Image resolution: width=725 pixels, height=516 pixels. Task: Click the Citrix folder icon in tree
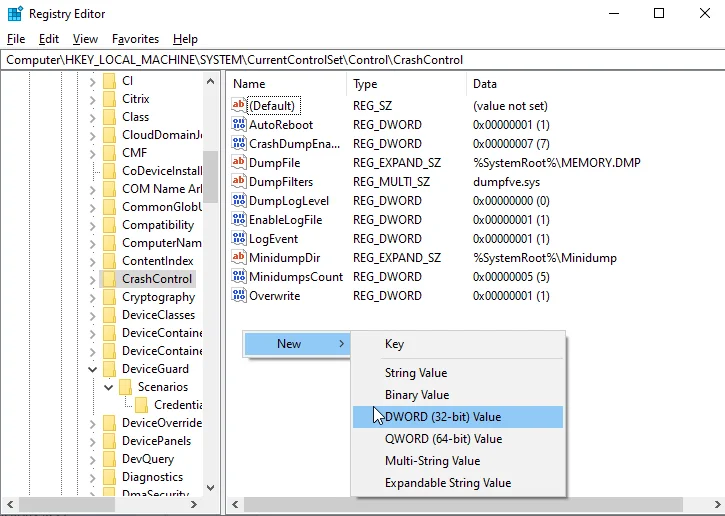pos(110,99)
